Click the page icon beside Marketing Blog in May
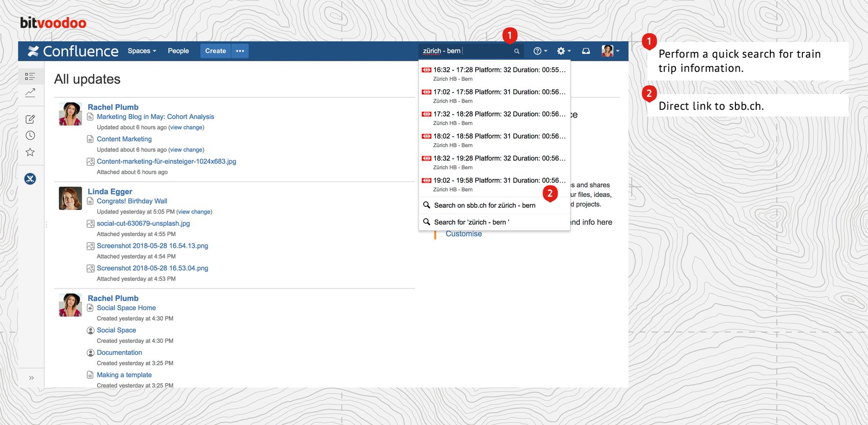The height and width of the screenshot is (425, 868). click(x=90, y=116)
